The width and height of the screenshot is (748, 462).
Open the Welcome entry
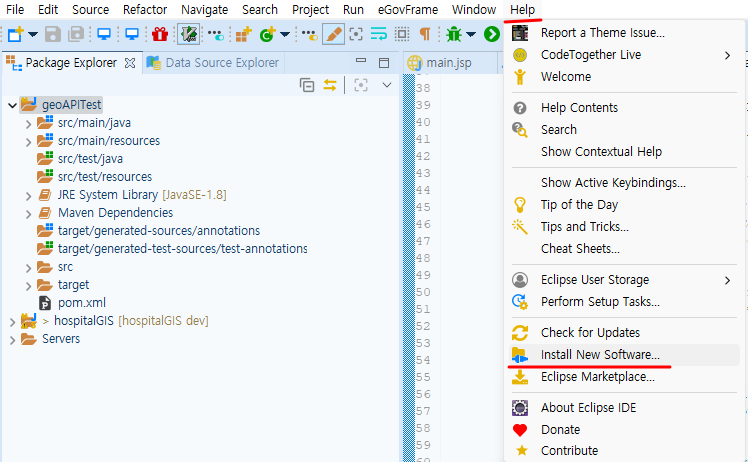pyautogui.click(x=624, y=77)
